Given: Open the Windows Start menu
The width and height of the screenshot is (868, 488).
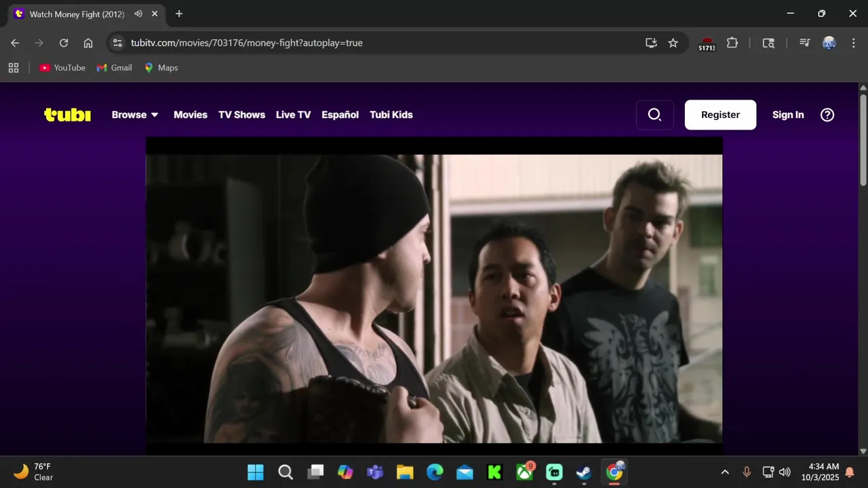Looking at the screenshot, I should (x=256, y=472).
